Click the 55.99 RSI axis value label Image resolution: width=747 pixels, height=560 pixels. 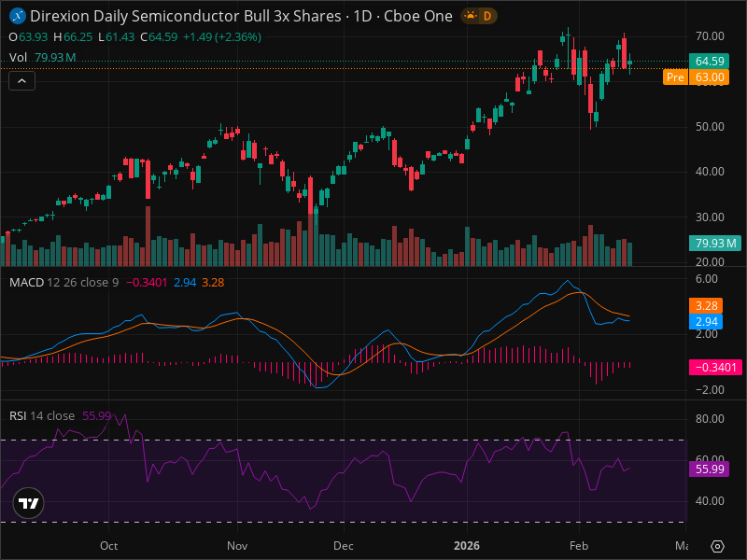coord(709,469)
